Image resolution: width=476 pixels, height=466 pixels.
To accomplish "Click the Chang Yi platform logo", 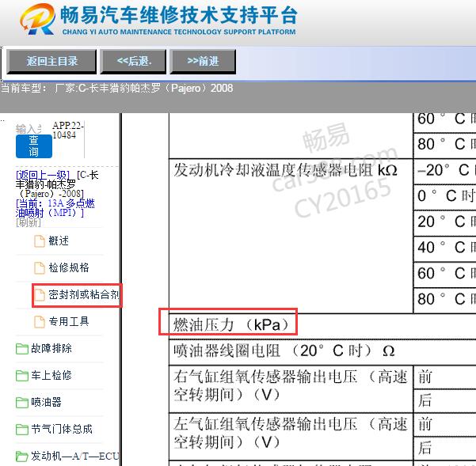I will (x=38, y=19).
